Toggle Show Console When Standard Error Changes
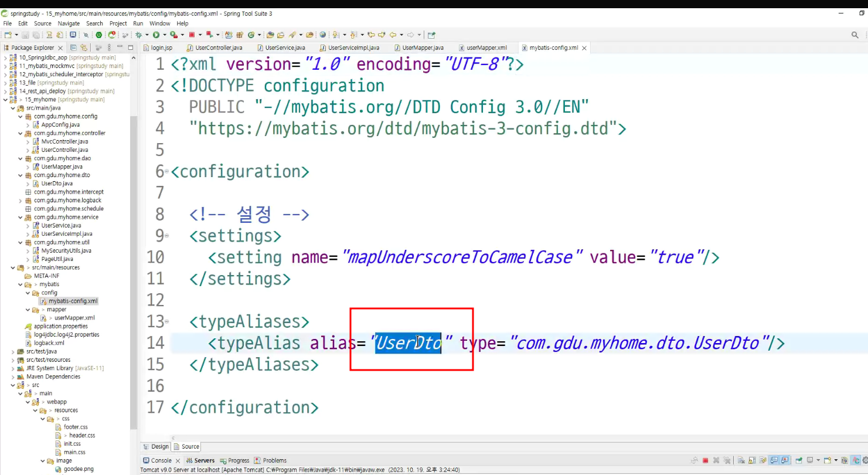868x475 pixels. [784, 460]
